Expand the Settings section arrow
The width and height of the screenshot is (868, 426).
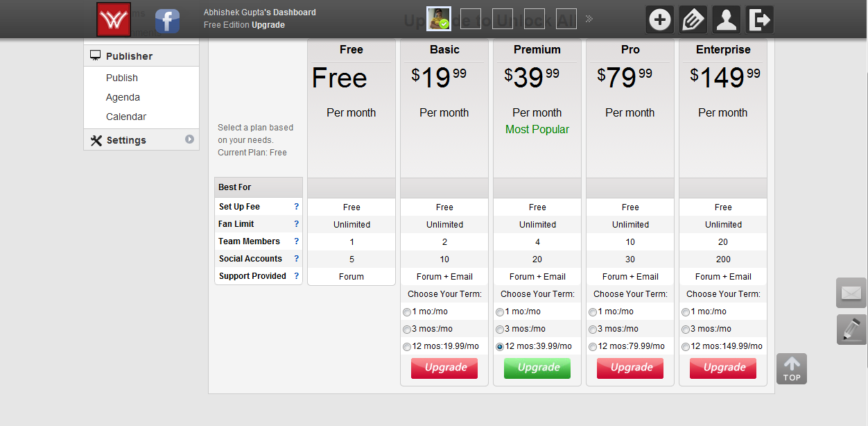click(x=189, y=139)
